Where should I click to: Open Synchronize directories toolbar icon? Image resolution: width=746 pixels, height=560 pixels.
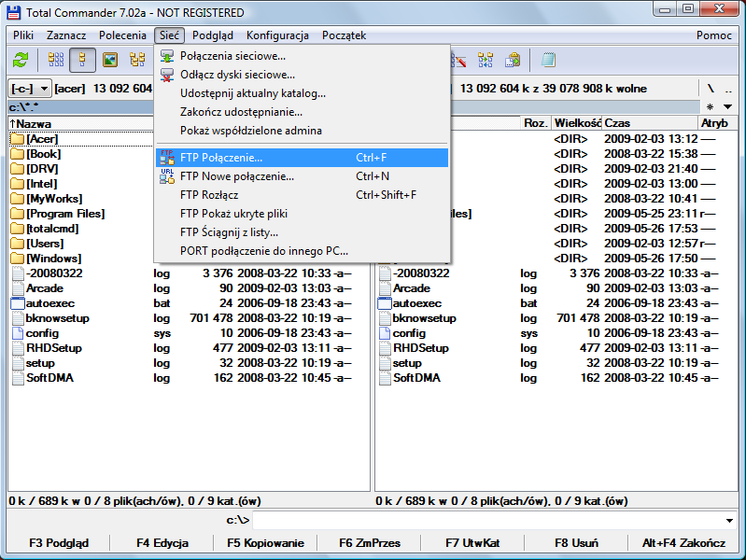point(486,61)
